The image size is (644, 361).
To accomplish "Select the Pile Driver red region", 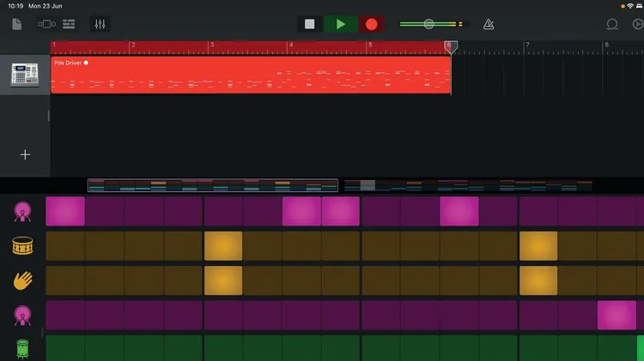I will [x=251, y=75].
